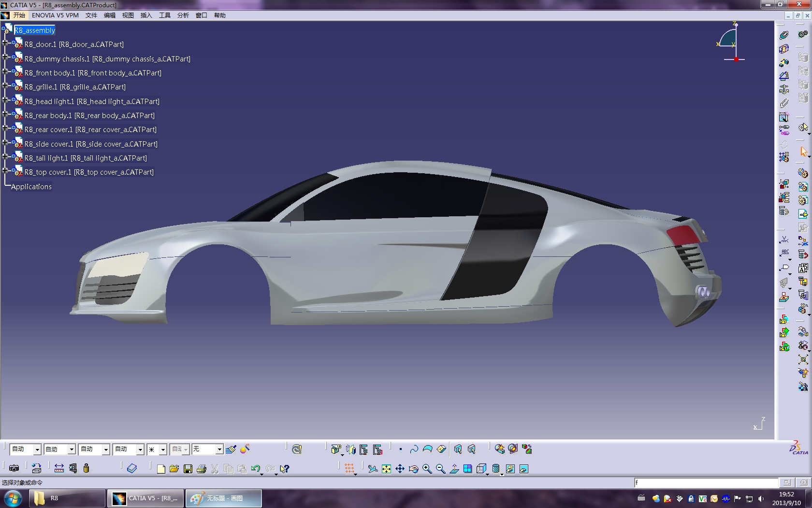
Task: Open the point symbol asterisk dropdown
Action: [163, 449]
